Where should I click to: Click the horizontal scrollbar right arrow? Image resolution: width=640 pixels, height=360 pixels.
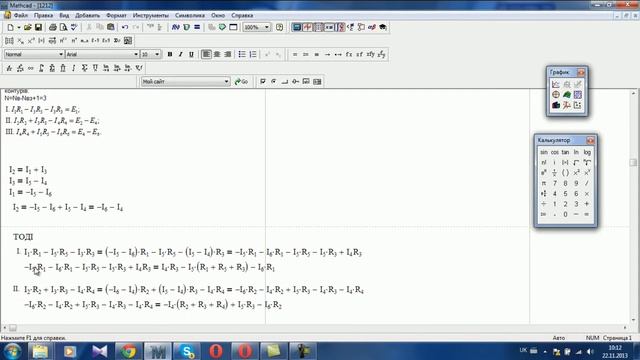coord(625,328)
